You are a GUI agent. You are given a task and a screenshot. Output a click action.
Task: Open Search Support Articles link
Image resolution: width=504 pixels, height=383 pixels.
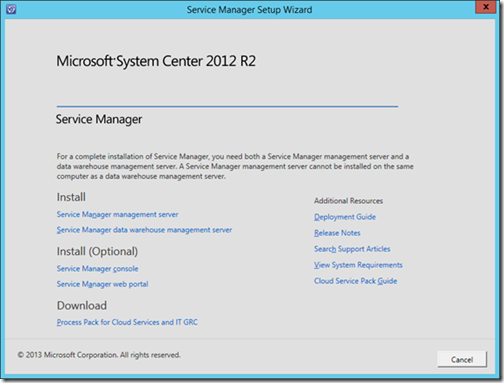pos(352,249)
